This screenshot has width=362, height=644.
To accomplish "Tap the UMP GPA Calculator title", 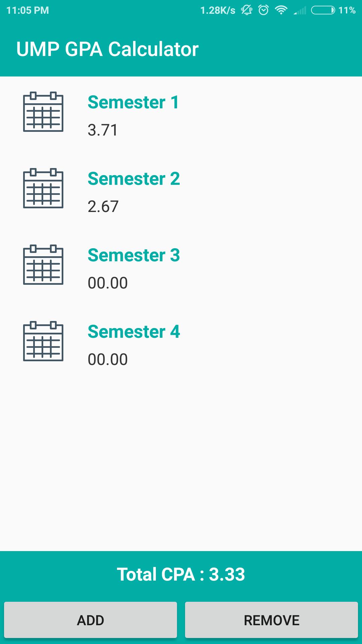I will tap(107, 49).
